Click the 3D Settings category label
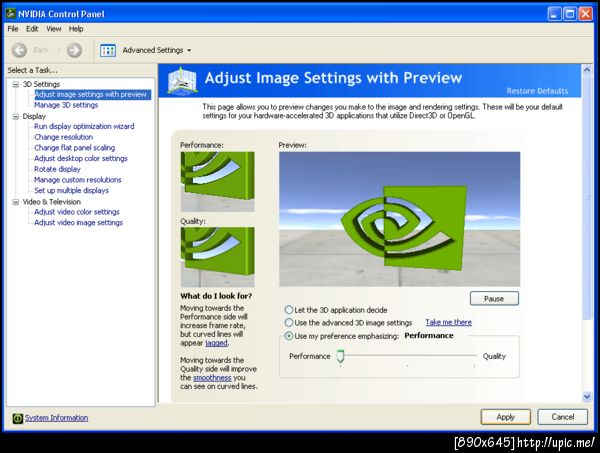Screen dimensions: 600x453 pos(41,84)
